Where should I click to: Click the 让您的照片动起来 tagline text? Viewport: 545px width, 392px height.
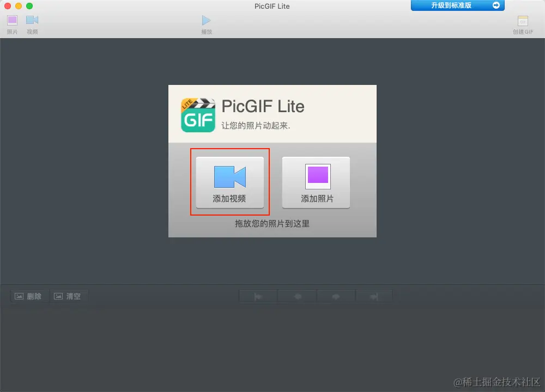point(256,126)
